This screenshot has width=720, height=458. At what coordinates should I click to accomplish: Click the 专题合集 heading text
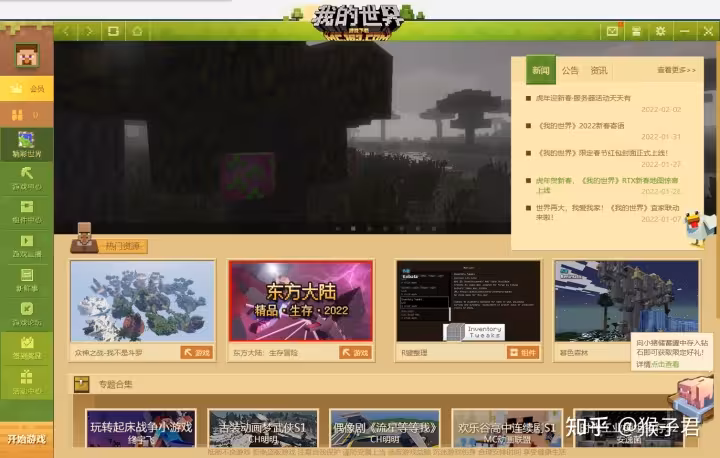point(116,384)
